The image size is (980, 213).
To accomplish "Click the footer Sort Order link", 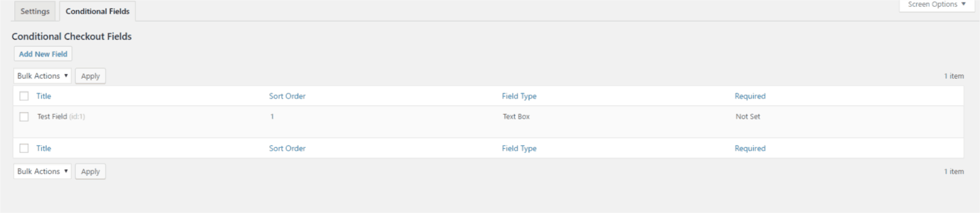I will point(287,148).
